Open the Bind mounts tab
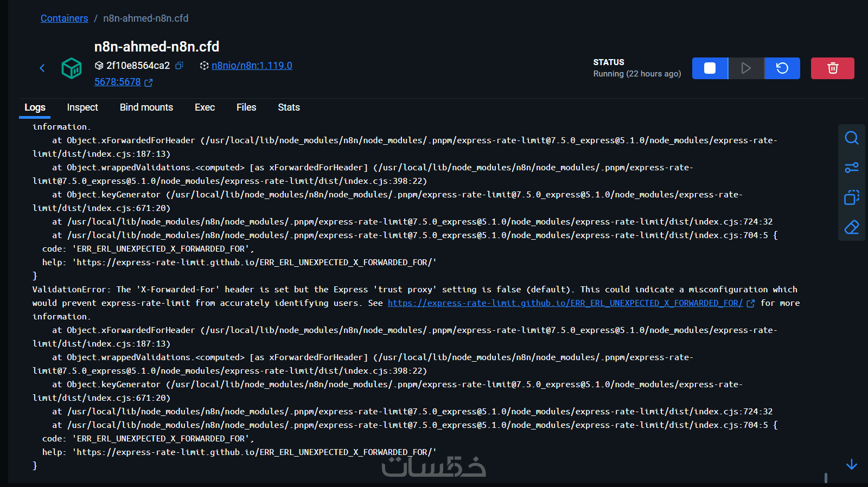Viewport: 868px width, 487px height. (146, 107)
